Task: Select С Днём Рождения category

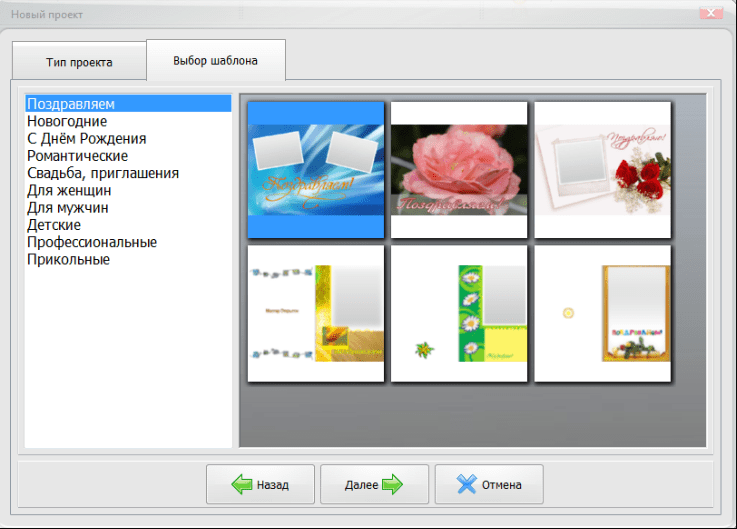Action: pyautogui.click(x=87, y=138)
